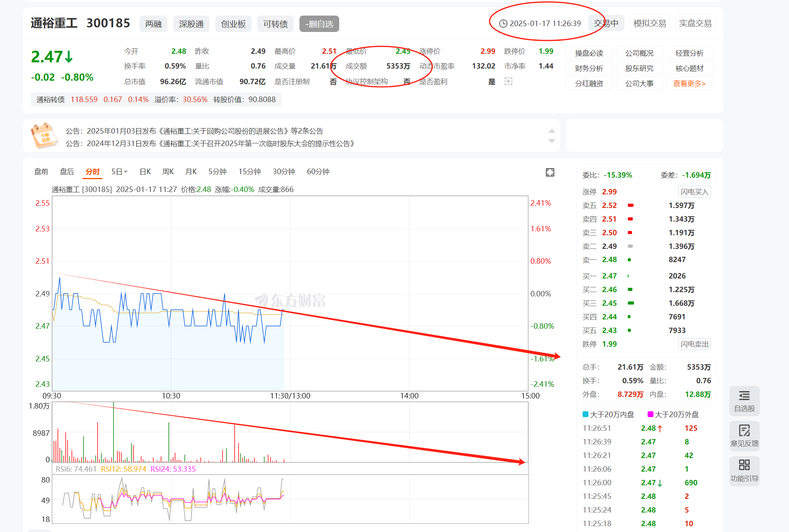The image size is (789, 532).
Task: Open 模拟交易 simulated trading
Action: click(649, 23)
